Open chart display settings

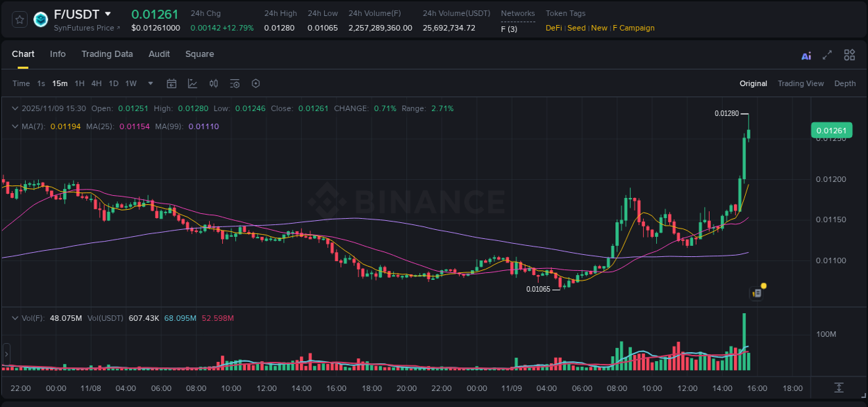tap(234, 83)
